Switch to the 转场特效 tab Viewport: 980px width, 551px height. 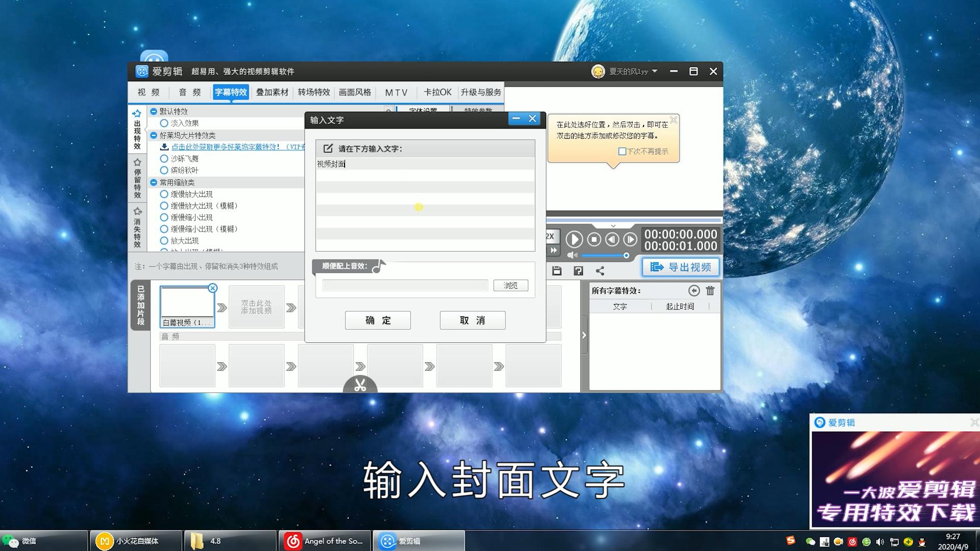314,92
